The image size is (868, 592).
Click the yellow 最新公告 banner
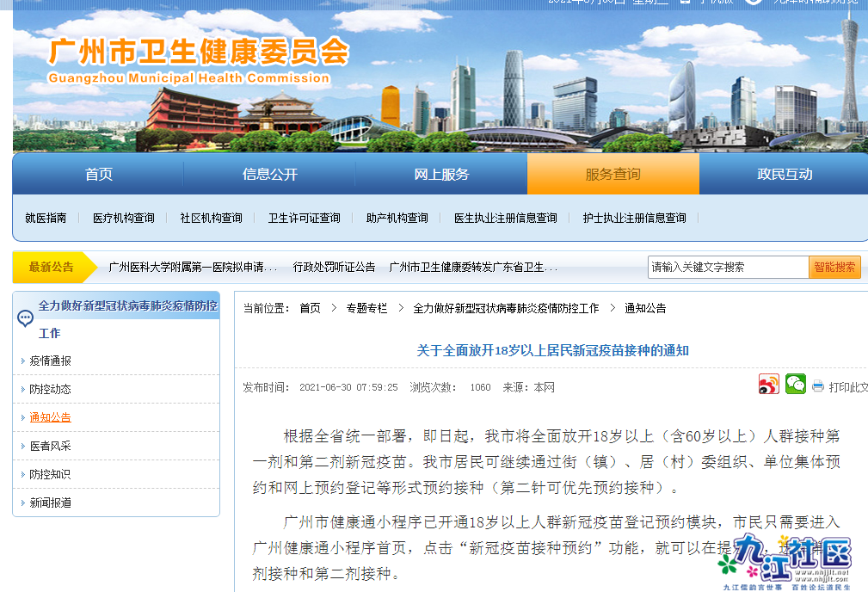tap(50, 267)
